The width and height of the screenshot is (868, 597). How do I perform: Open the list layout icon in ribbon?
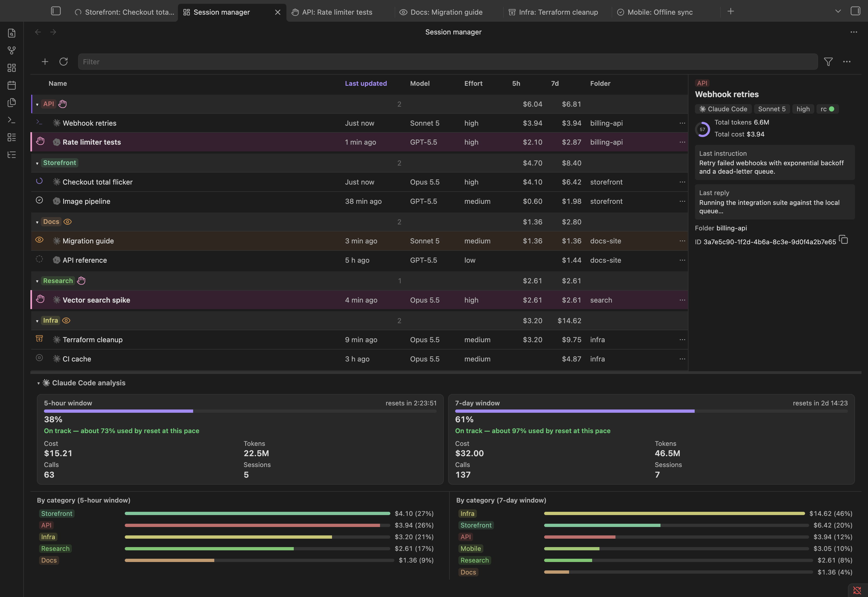coord(12,137)
